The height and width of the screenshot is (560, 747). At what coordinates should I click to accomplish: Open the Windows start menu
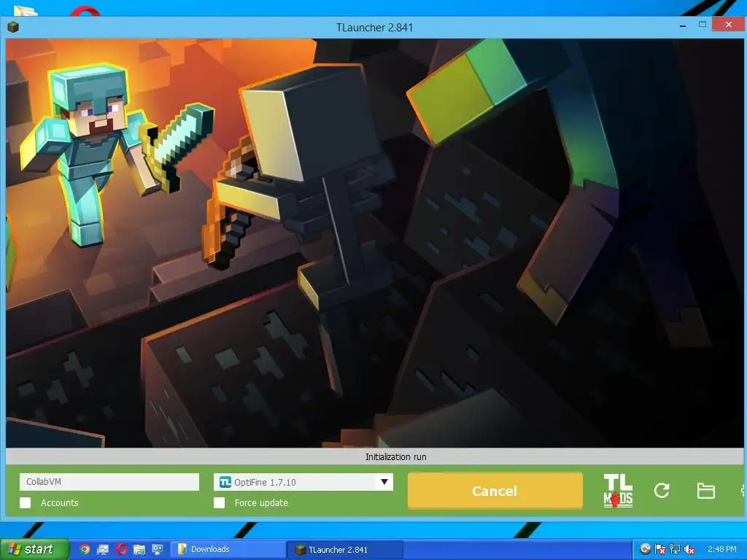click(34, 549)
